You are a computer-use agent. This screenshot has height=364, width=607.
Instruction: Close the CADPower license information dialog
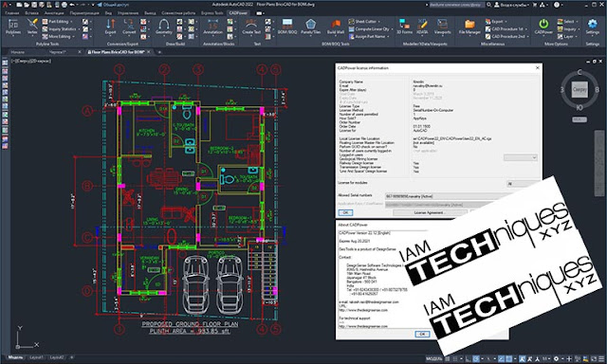(x=538, y=67)
